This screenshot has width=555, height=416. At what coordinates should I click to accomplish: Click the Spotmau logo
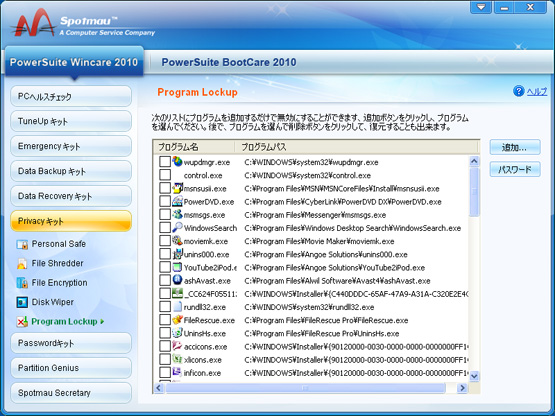34,23
